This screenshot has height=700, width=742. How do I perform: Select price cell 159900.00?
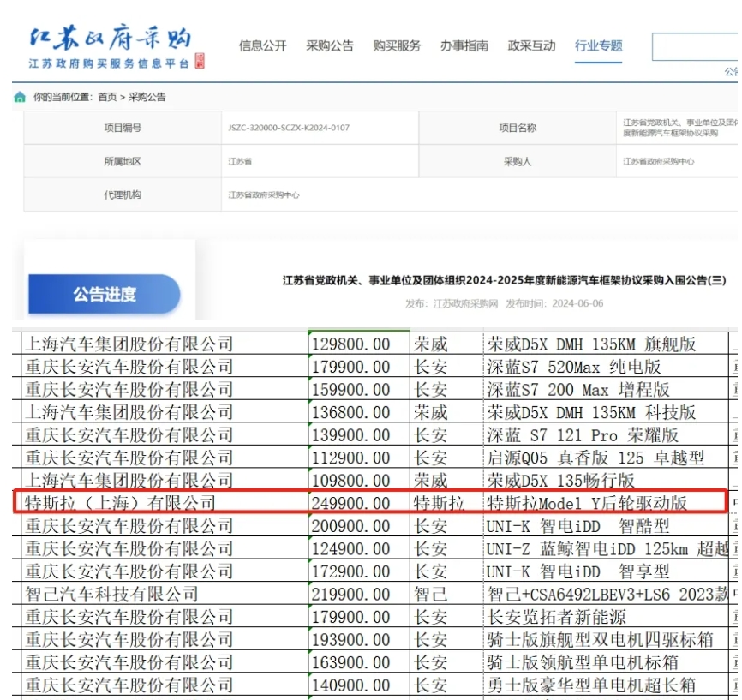tap(359, 389)
